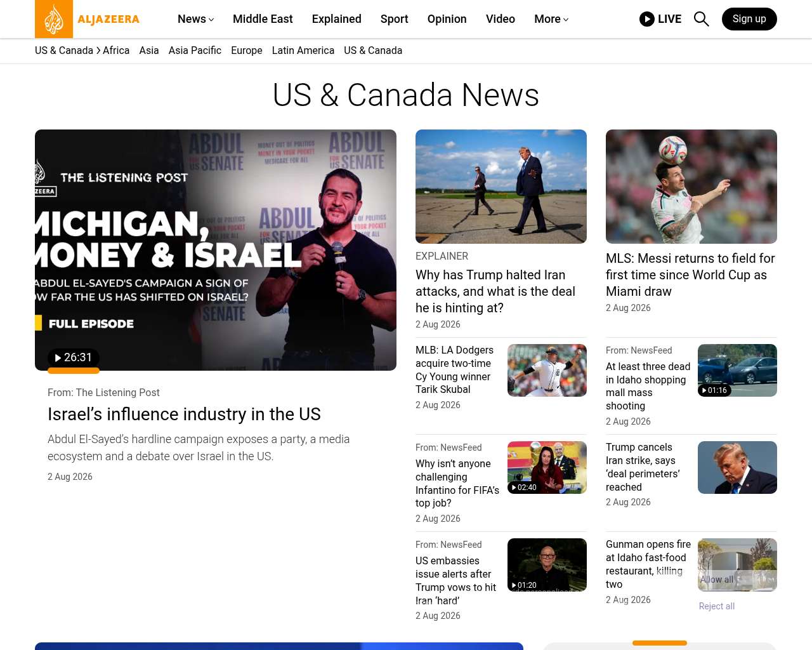Click the baseball pitcher thumbnail
Image resolution: width=812 pixels, height=650 pixels.
coord(547,370)
